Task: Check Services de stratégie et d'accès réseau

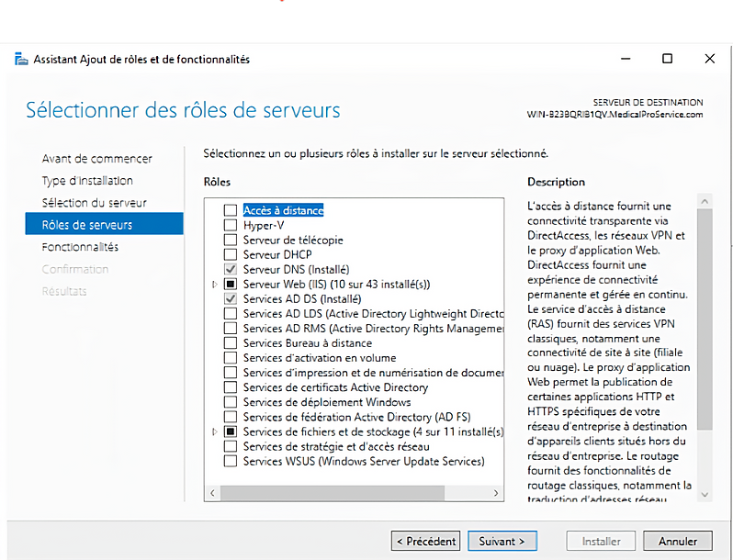Action: [x=230, y=446]
